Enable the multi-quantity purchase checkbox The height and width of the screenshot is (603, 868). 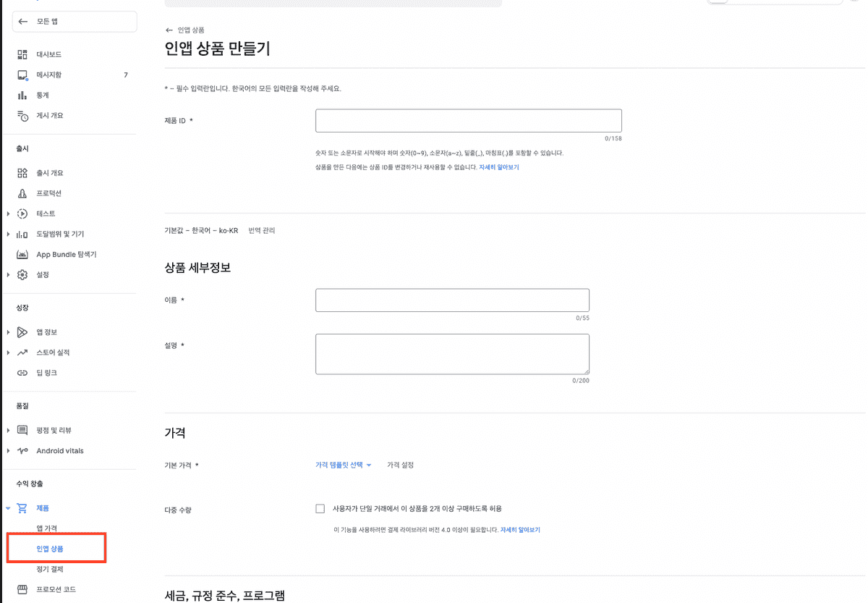point(320,509)
